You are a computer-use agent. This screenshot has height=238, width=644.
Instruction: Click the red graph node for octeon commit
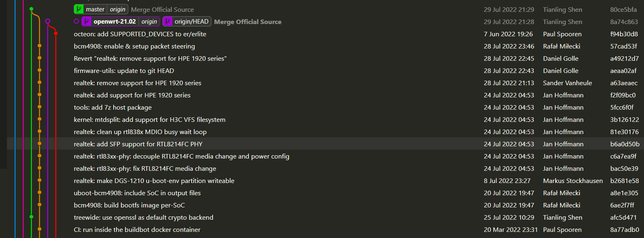(x=56, y=33)
